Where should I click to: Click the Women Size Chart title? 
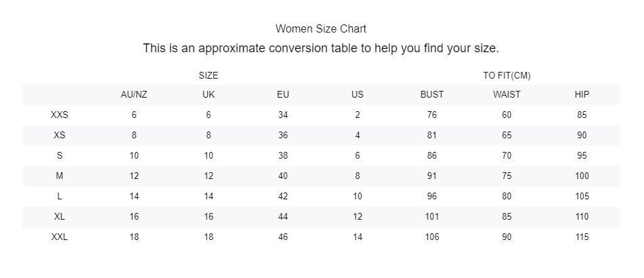[321, 28]
